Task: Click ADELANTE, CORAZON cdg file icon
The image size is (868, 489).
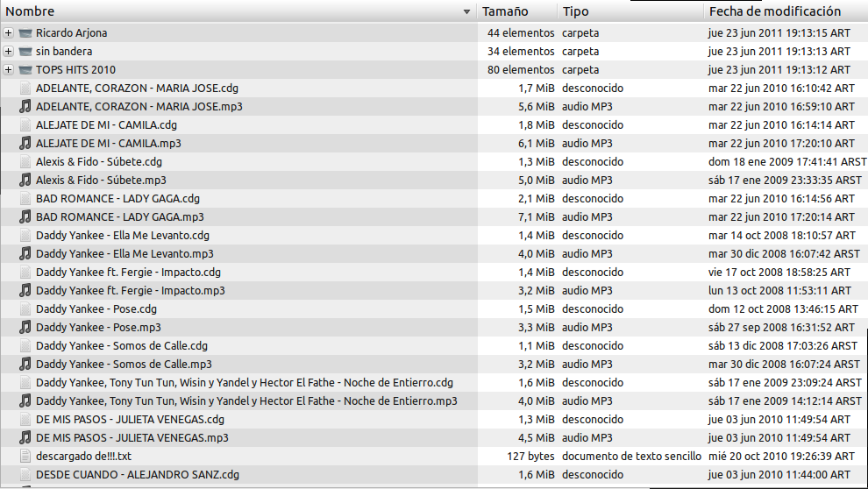Action: point(25,88)
